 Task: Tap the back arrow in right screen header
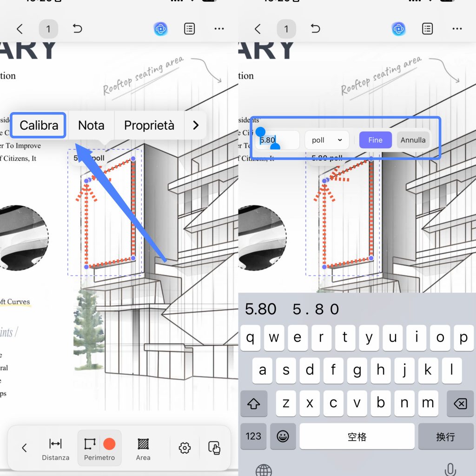coord(258,29)
